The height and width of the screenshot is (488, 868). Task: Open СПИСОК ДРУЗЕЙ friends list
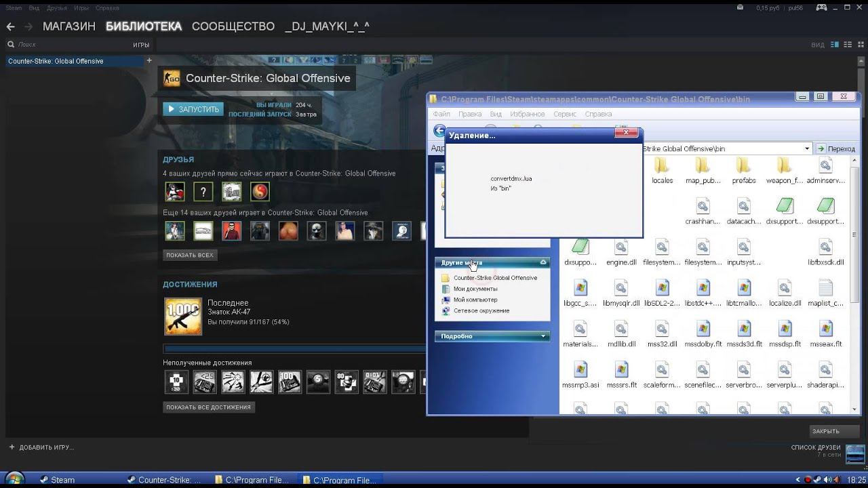tap(816, 447)
